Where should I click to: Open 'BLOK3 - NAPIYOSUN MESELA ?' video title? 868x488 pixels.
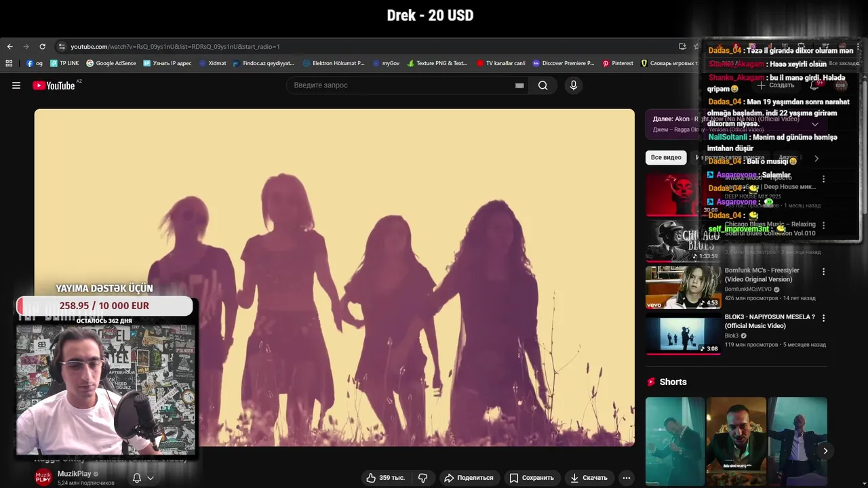770,321
